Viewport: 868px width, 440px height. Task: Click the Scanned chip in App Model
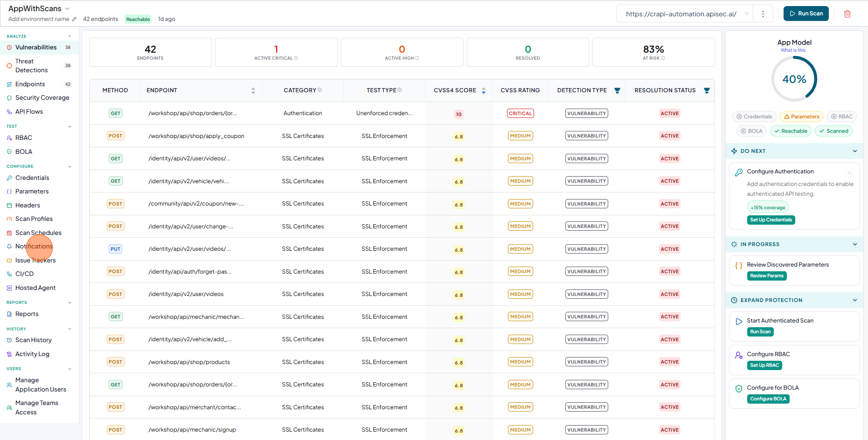tap(833, 131)
